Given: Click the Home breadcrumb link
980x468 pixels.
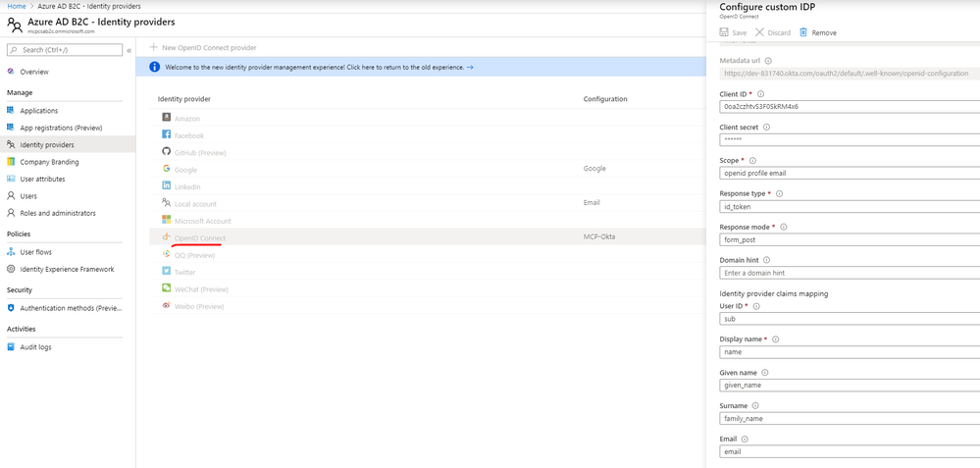Looking at the screenshot, I should point(17,6).
